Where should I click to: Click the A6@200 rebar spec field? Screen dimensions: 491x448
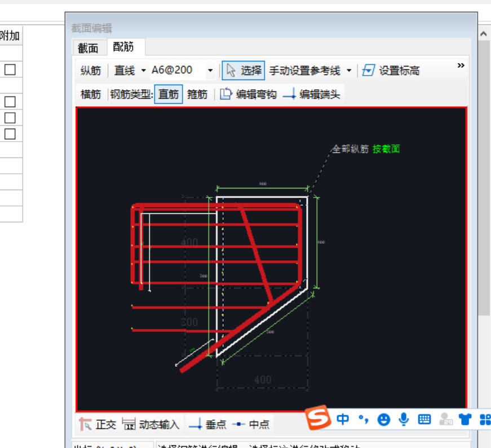coord(179,70)
